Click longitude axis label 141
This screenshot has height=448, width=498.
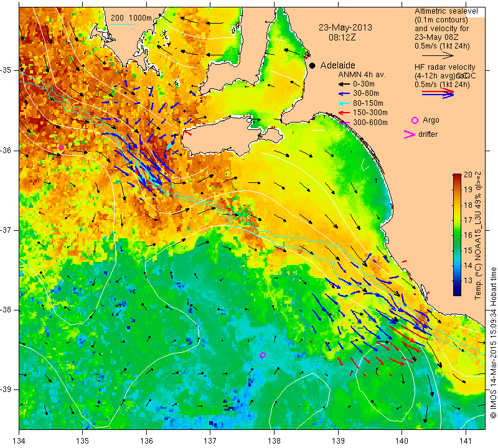coord(466,441)
